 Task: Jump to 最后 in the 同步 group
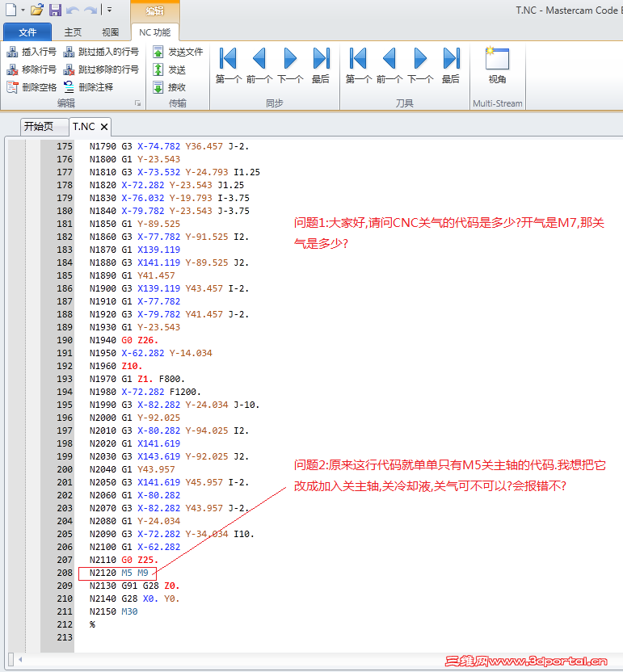point(321,65)
